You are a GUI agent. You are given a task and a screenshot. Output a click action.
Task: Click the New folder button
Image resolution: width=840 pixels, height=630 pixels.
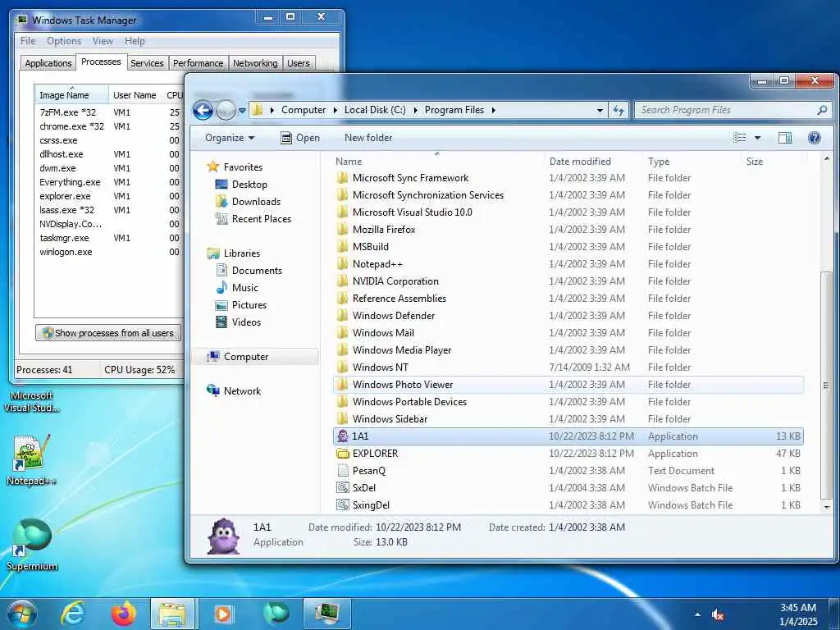point(368,138)
